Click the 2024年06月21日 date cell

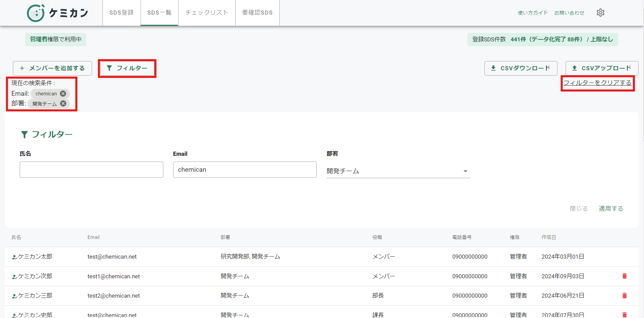click(563, 296)
